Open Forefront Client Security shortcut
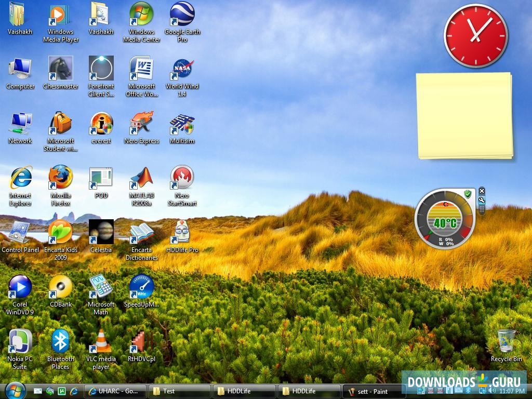The image size is (532, 399). click(x=101, y=77)
